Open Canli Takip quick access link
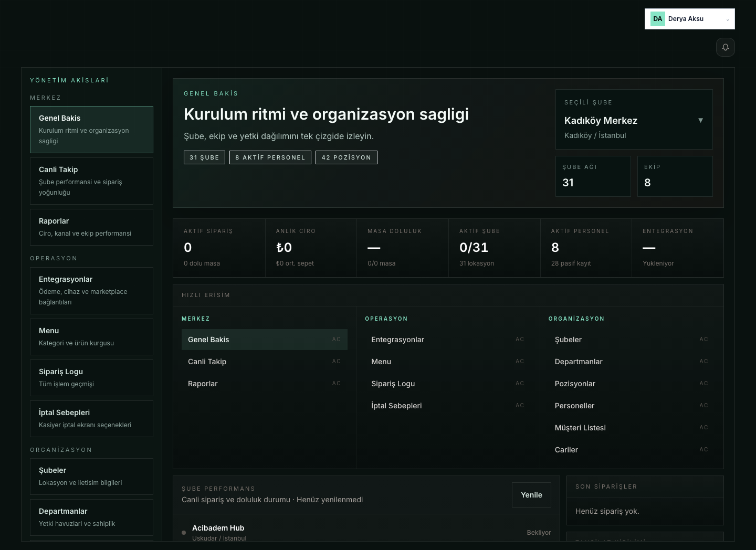Viewport: 756px width, 550px height. pyautogui.click(x=265, y=362)
